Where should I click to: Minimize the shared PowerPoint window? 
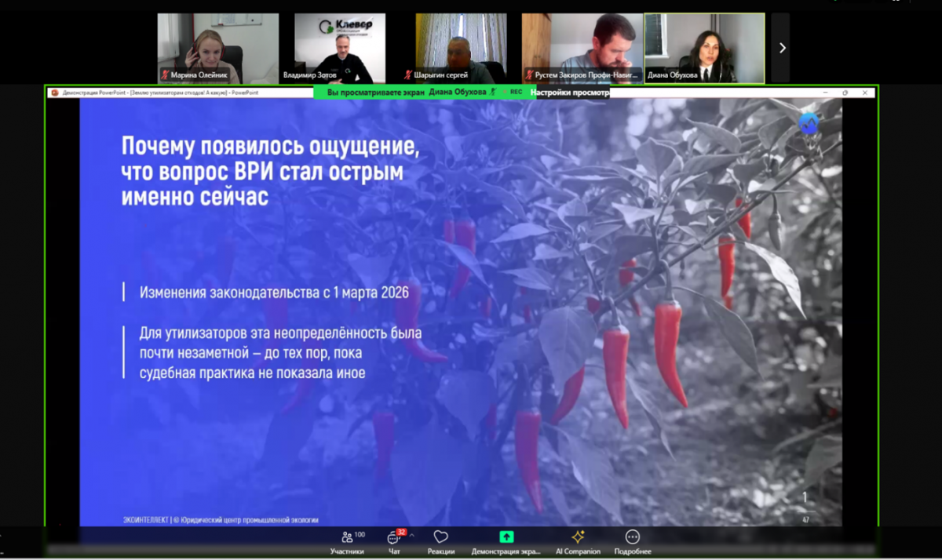coord(825,93)
